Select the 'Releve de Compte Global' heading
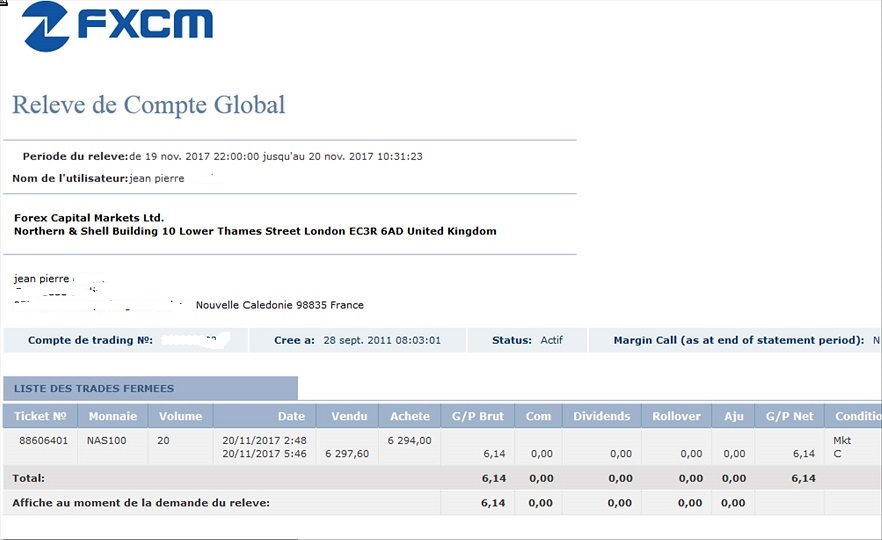The image size is (882, 540). pyautogui.click(x=148, y=105)
